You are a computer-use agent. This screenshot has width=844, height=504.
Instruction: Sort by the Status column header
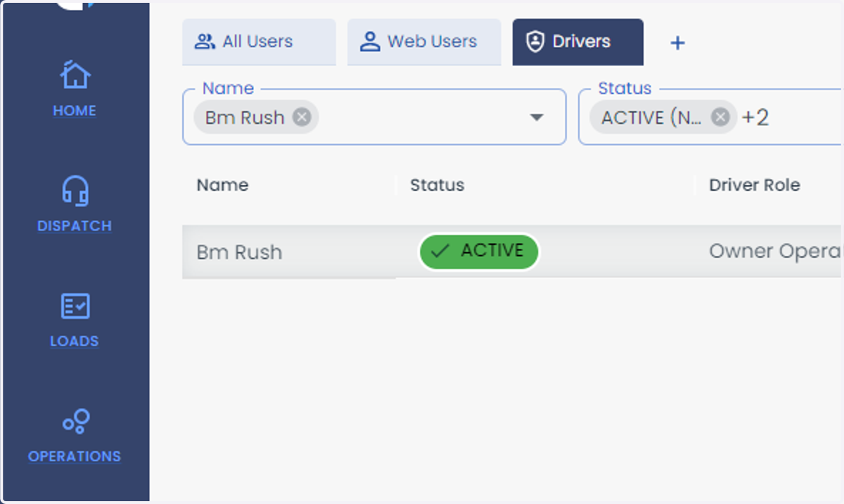point(437,186)
